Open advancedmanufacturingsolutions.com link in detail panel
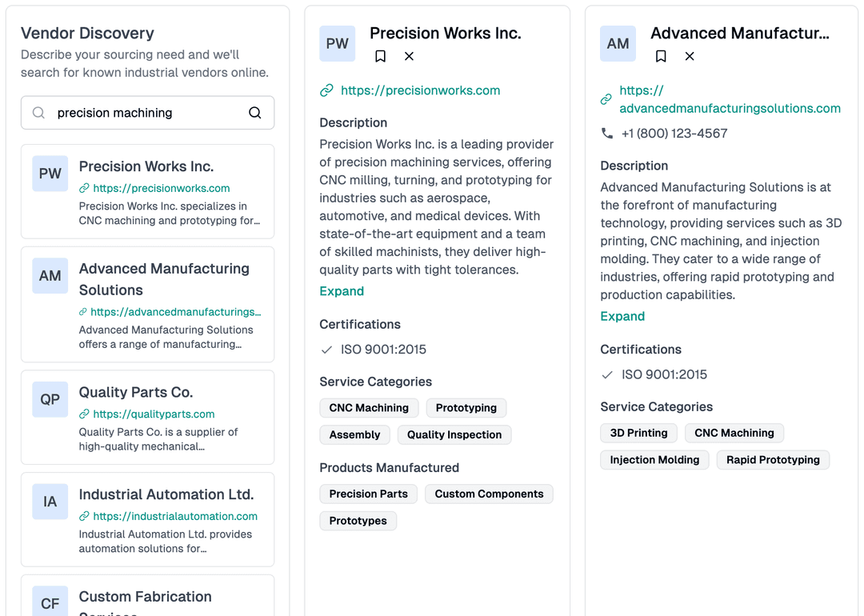Viewport: 864px width, 616px height. (730, 99)
